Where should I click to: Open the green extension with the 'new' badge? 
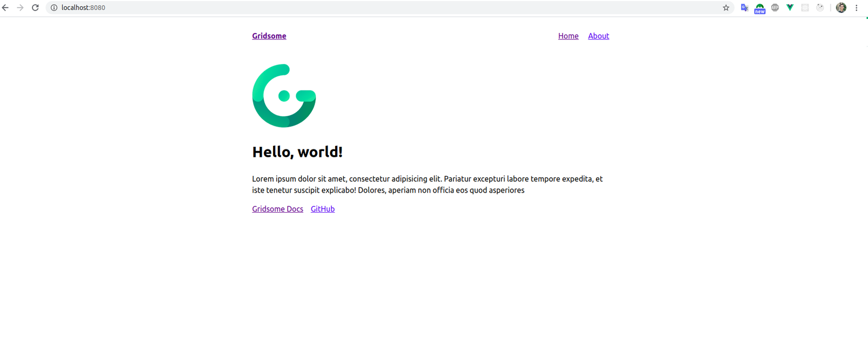(x=760, y=8)
